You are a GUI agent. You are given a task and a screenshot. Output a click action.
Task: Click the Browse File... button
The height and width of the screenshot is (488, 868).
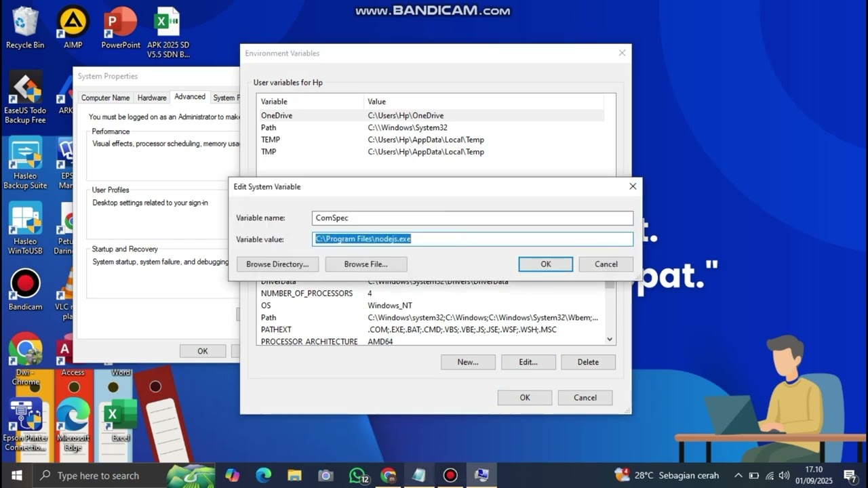[366, 264]
